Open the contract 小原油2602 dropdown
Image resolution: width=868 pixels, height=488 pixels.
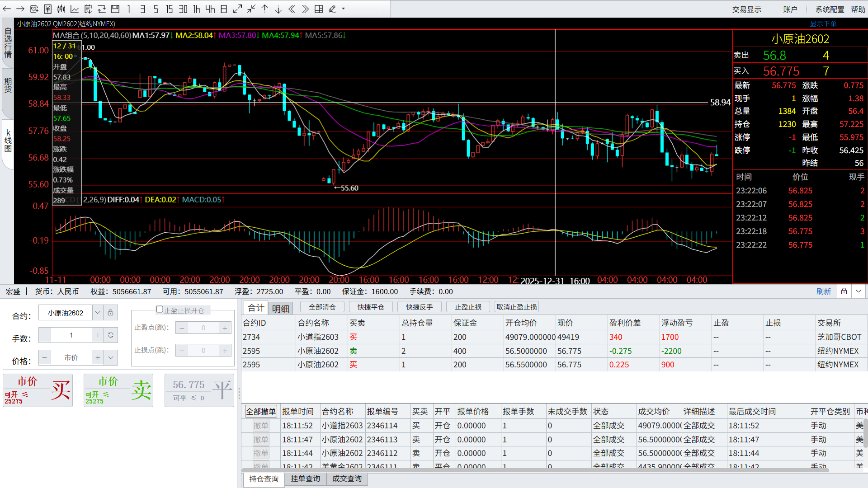pos(98,313)
